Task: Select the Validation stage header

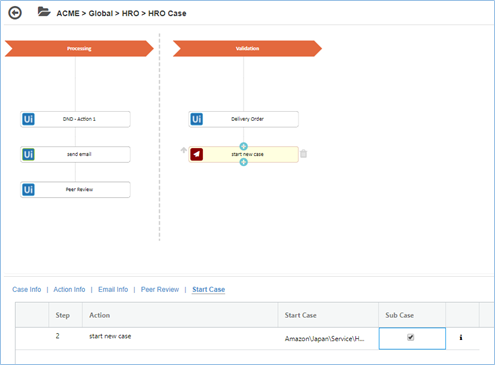Action: (x=247, y=49)
